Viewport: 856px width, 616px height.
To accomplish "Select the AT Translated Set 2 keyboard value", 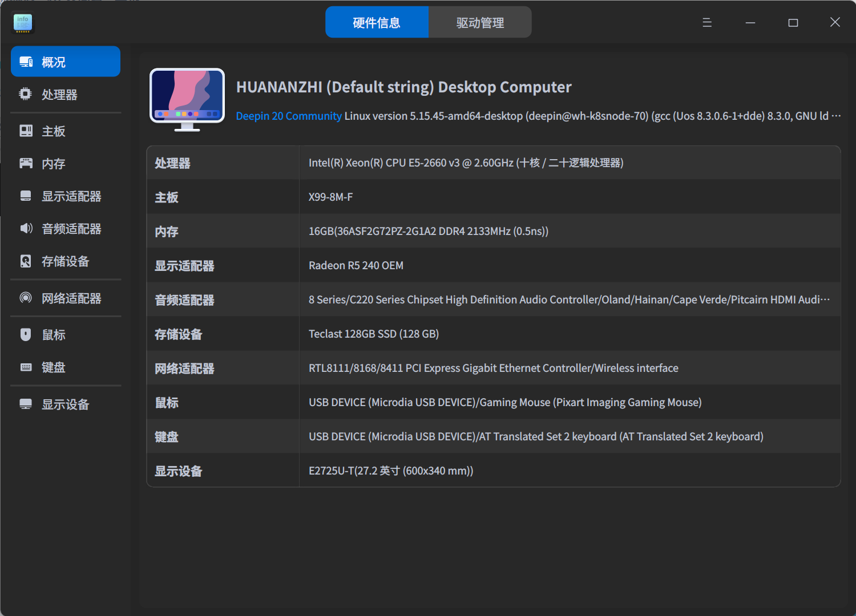I will pos(536,436).
